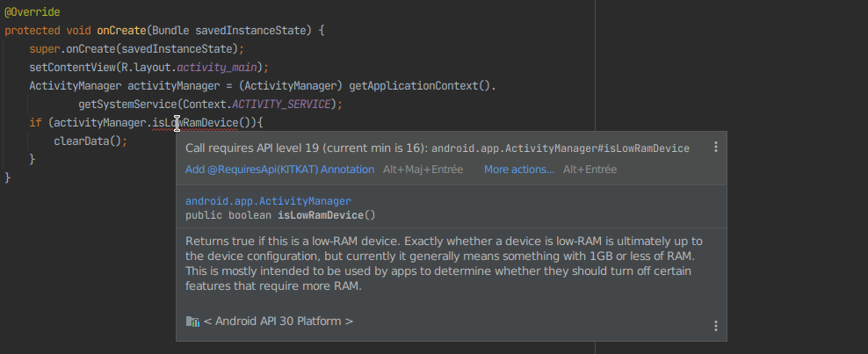Click the setContentView call

click(x=73, y=68)
